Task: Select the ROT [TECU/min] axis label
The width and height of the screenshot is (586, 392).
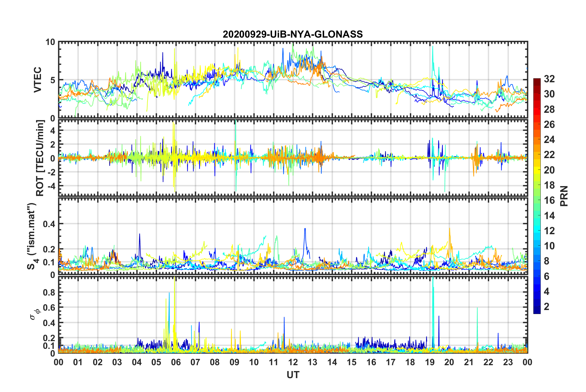Action: pos(40,158)
